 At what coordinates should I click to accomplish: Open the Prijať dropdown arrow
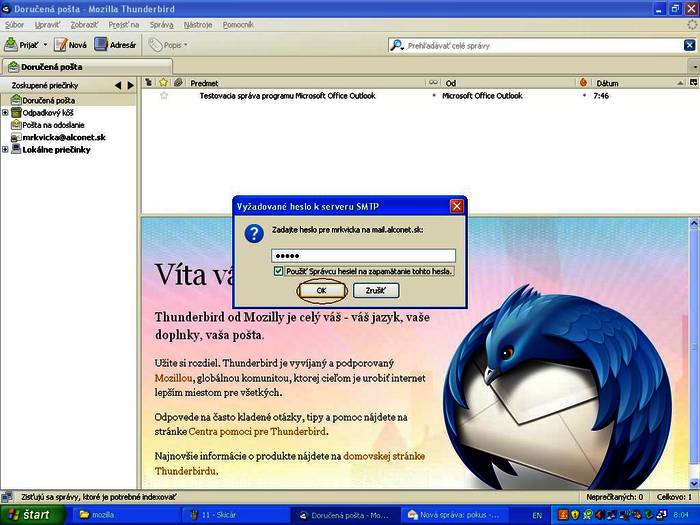point(45,45)
